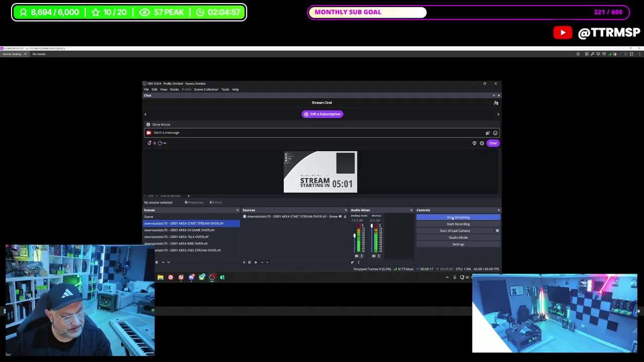Go to previous chat banner with left arrow
Screen dimensions: 644x362
coord(145,115)
